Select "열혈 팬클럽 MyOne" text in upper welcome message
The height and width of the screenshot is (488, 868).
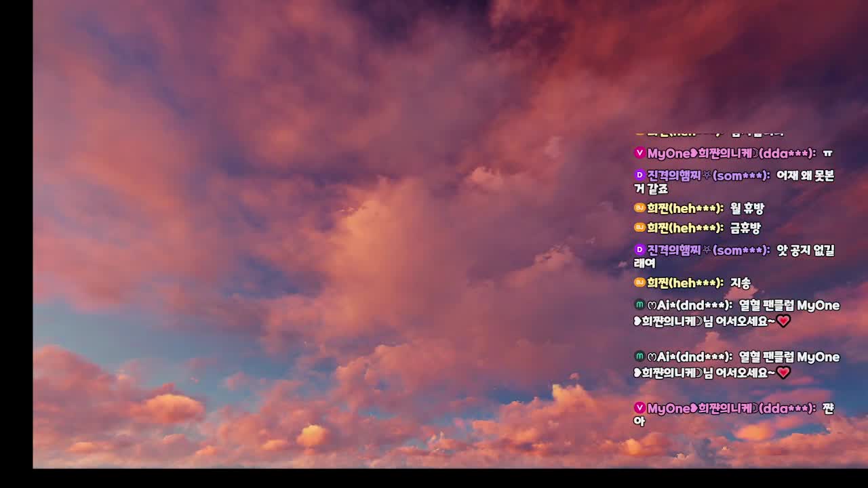click(789, 306)
